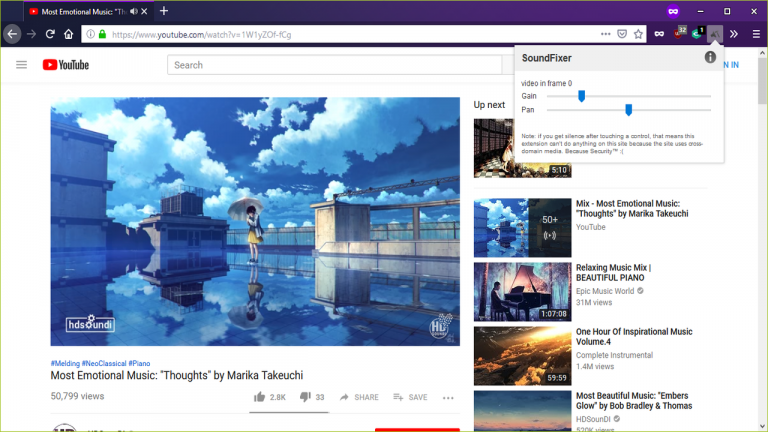Open Relaxing Music Mix piano thumbnail
The height and width of the screenshot is (432, 768).
point(523,292)
